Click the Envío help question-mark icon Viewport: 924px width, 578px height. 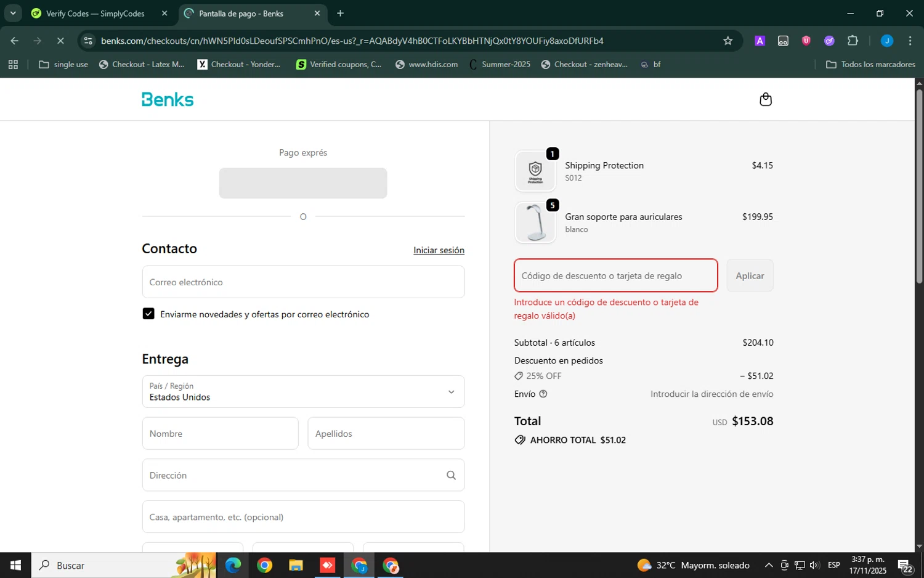point(543,394)
